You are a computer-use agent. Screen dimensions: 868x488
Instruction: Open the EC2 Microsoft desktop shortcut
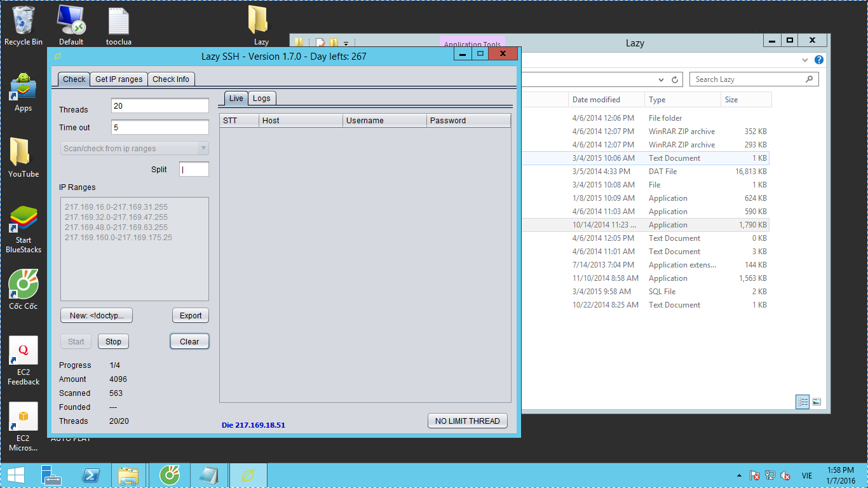[24, 426]
